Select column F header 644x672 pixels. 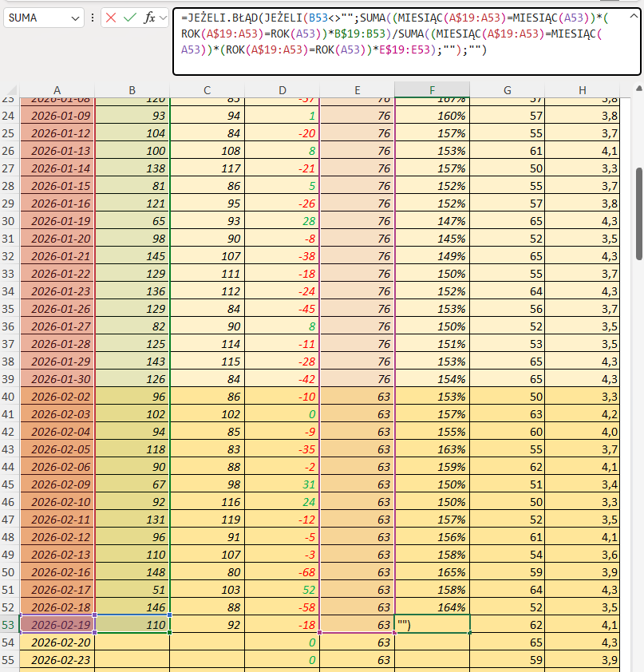[432, 90]
